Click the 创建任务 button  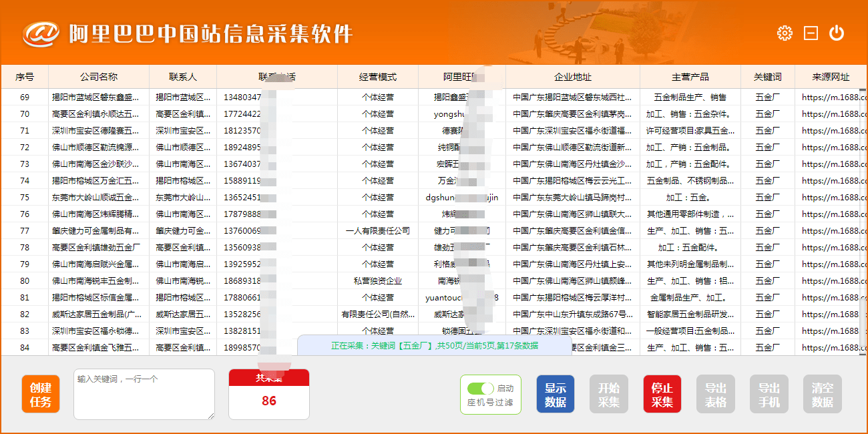point(41,394)
